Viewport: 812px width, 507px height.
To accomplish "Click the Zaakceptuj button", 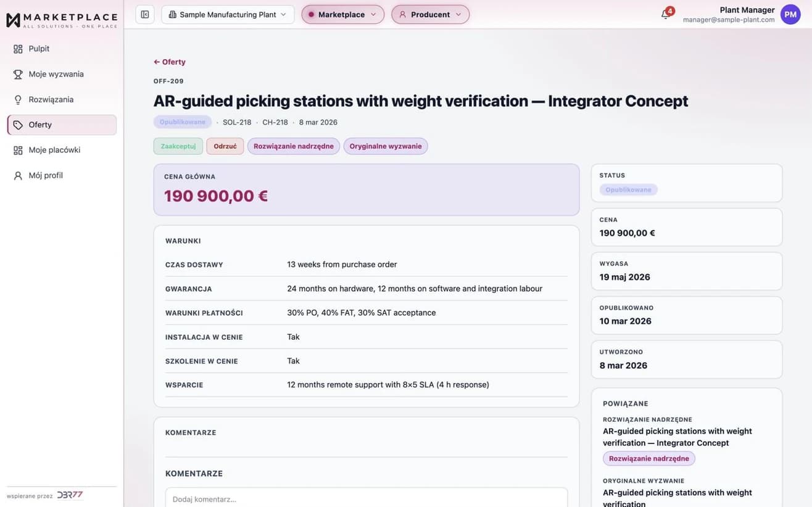I will [x=178, y=146].
